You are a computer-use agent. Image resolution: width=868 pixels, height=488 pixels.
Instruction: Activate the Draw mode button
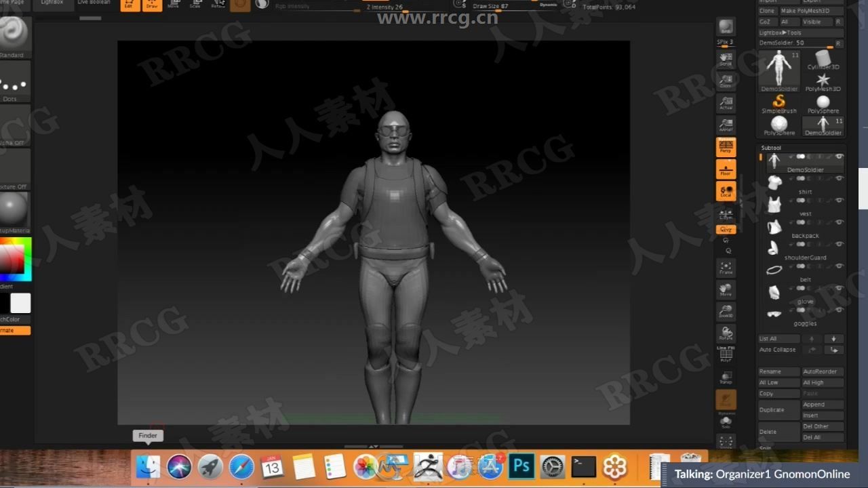pyautogui.click(x=152, y=4)
